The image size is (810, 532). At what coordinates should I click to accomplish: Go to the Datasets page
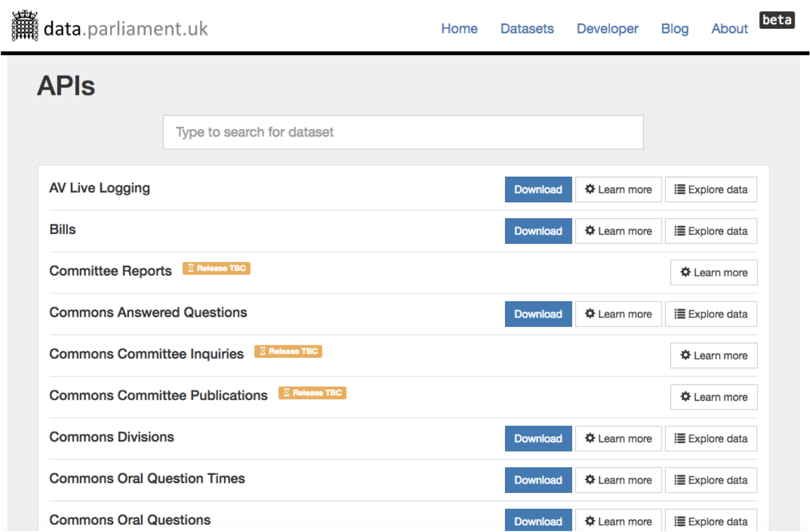point(527,28)
